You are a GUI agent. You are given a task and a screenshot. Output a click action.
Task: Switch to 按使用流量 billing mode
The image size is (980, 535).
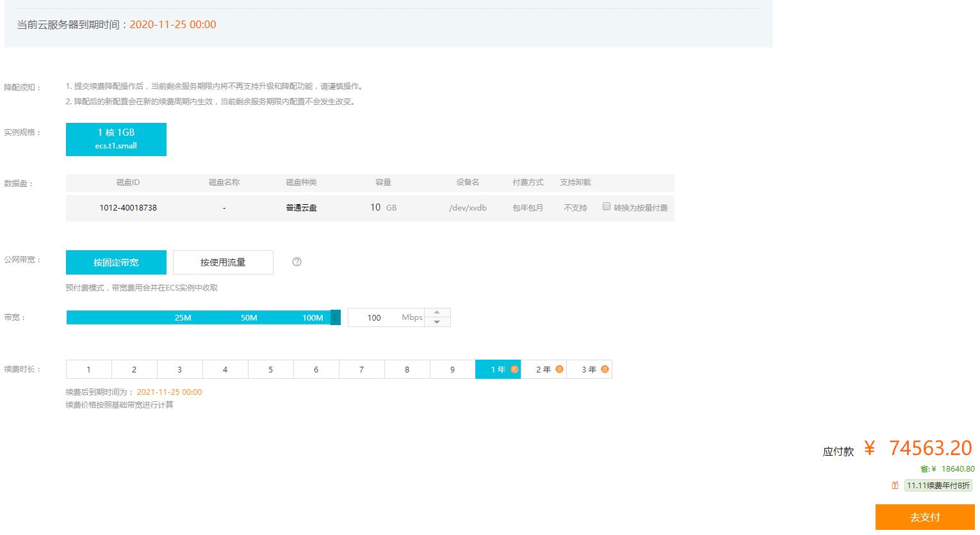pos(223,262)
